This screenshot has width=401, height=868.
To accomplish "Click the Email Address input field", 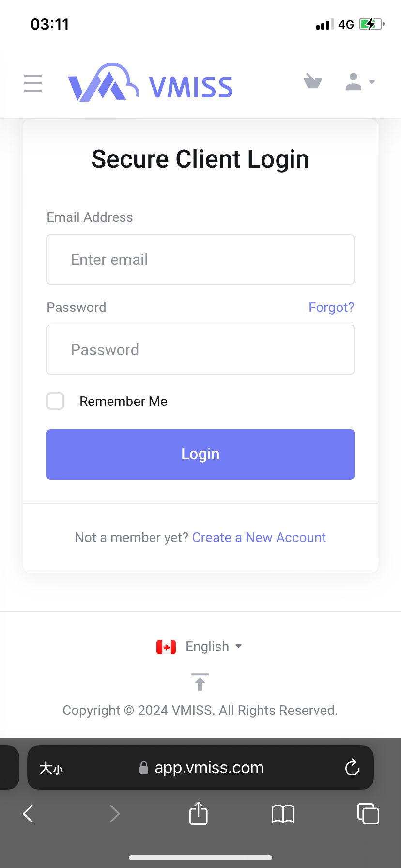I will 200,260.
